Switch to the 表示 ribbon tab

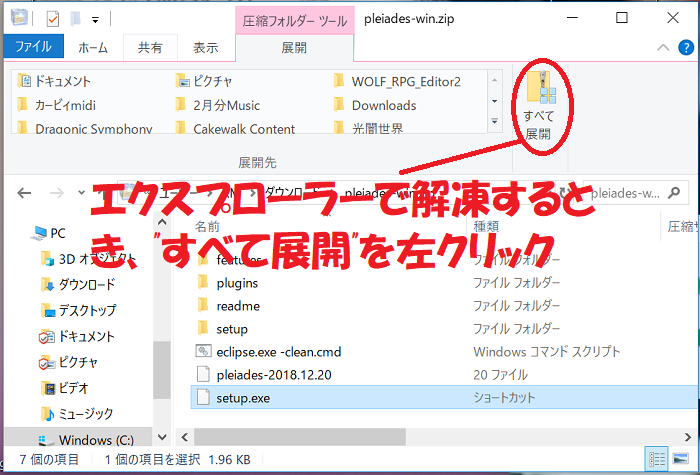click(x=206, y=47)
